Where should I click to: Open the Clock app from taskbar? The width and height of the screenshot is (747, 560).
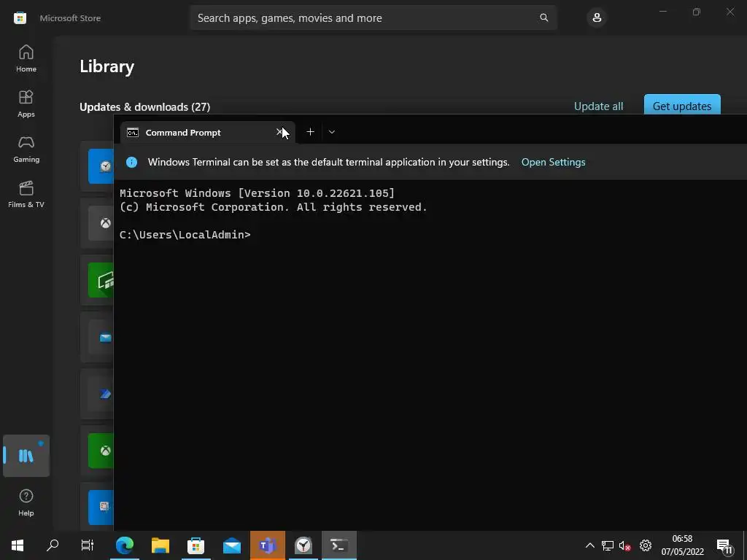tap(303, 545)
